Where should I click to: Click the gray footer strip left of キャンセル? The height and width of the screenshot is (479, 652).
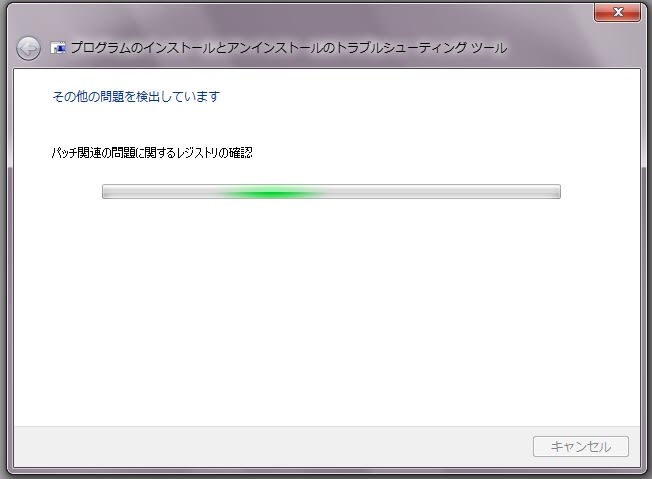coord(270,447)
